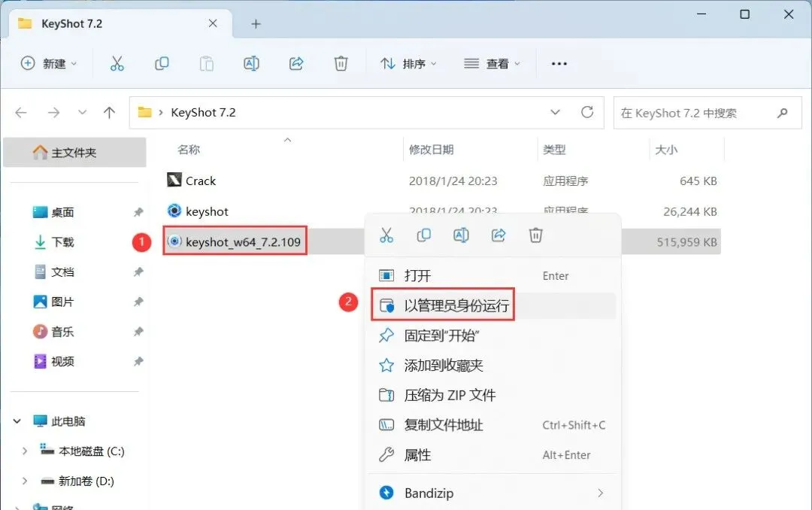Image resolution: width=812 pixels, height=510 pixels.
Task: Sort by the 名称 column header
Action: pyautogui.click(x=189, y=150)
